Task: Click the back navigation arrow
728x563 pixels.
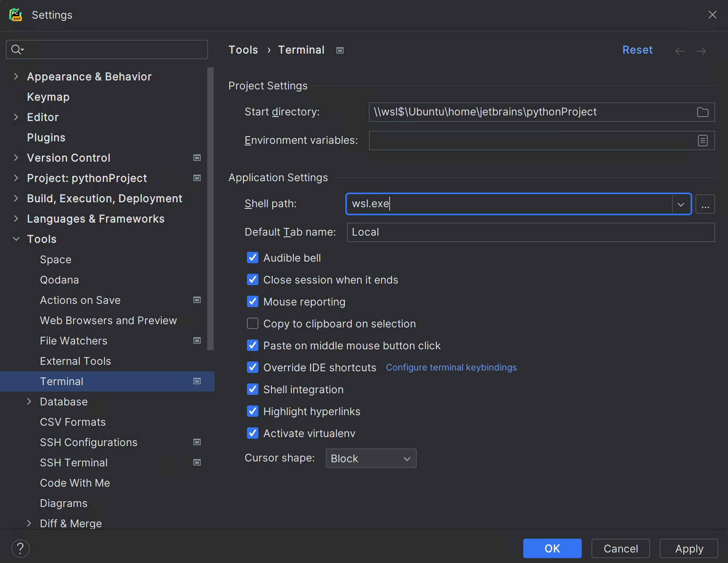Action: click(x=679, y=51)
